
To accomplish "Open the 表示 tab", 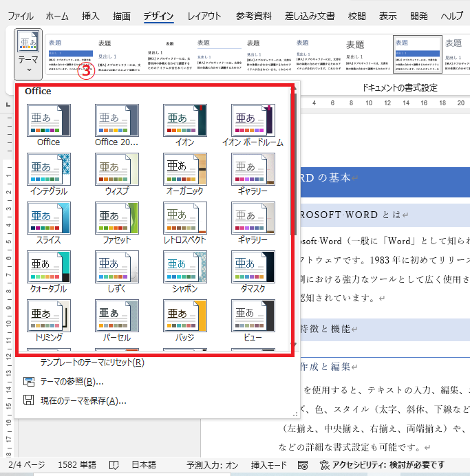I will coord(387,16).
